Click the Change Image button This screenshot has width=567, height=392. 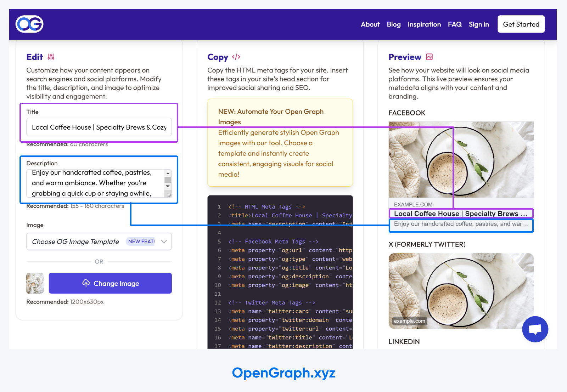click(110, 283)
